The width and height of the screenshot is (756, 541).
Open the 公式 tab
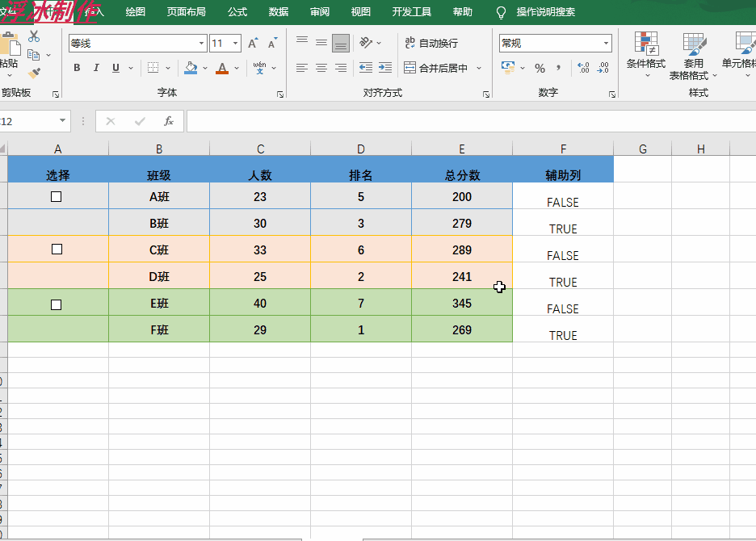point(237,11)
